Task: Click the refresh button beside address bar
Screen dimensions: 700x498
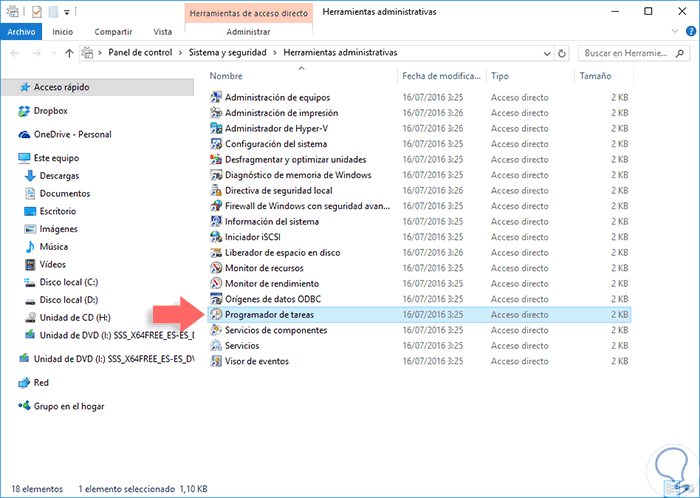Action: 562,54
